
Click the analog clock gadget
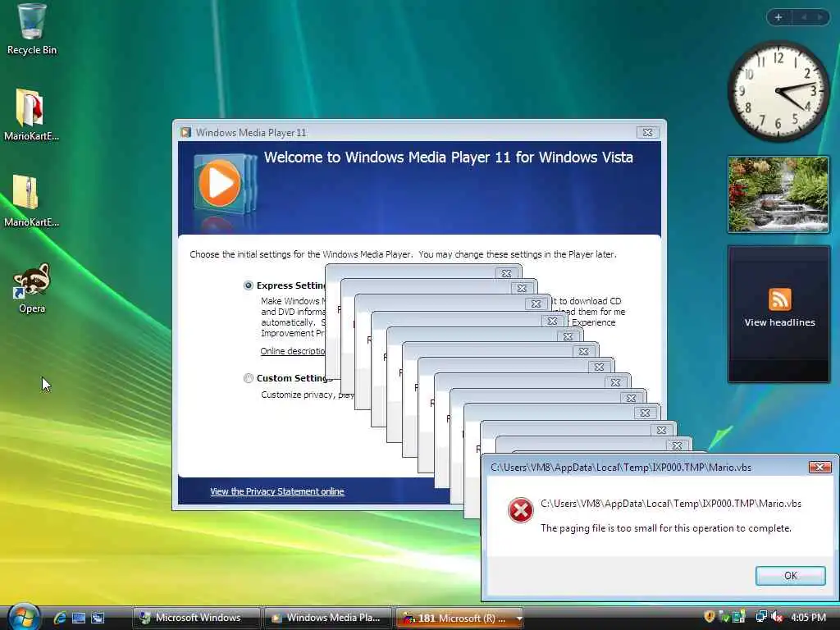778,91
